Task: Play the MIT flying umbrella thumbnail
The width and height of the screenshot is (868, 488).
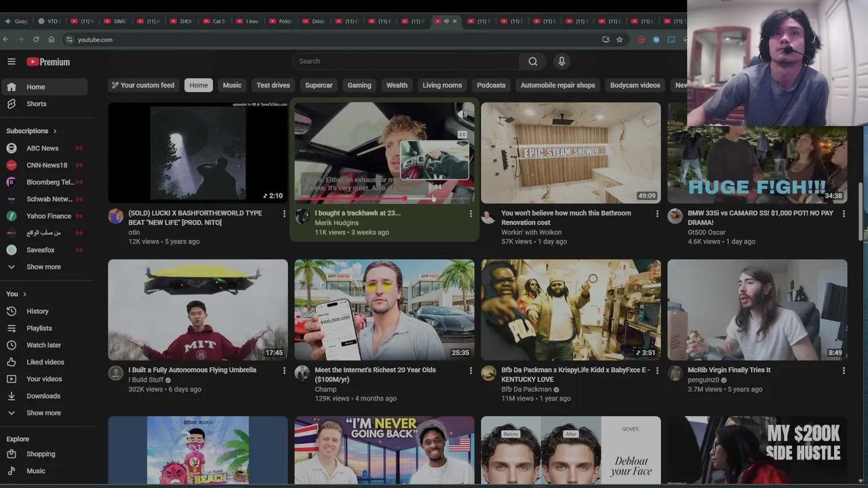Action: click(198, 310)
